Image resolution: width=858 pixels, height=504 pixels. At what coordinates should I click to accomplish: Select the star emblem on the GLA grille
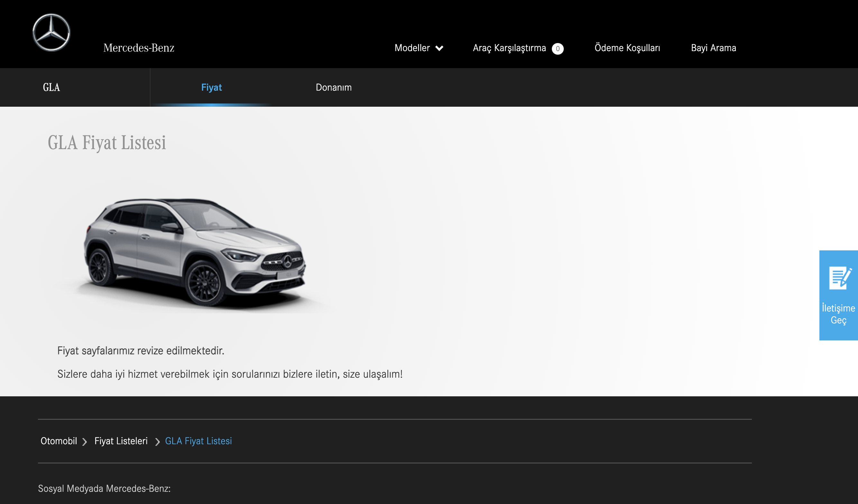(288, 261)
